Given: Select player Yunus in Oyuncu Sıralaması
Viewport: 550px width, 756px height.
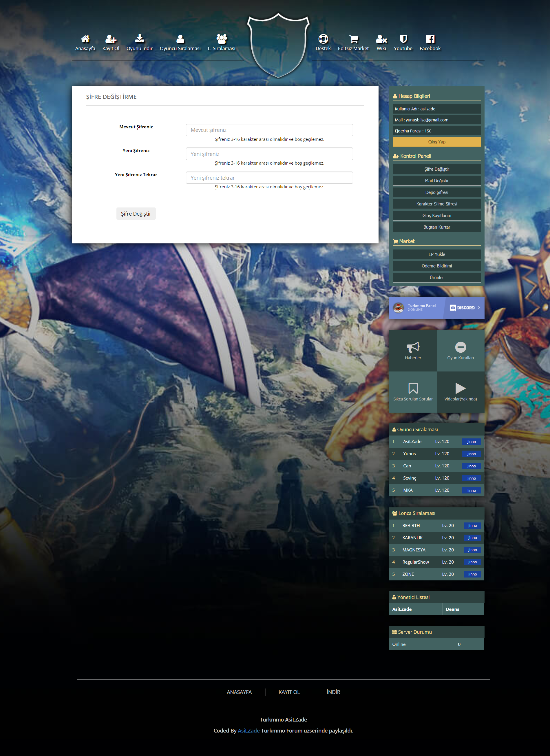Looking at the screenshot, I should [x=410, y=454].
